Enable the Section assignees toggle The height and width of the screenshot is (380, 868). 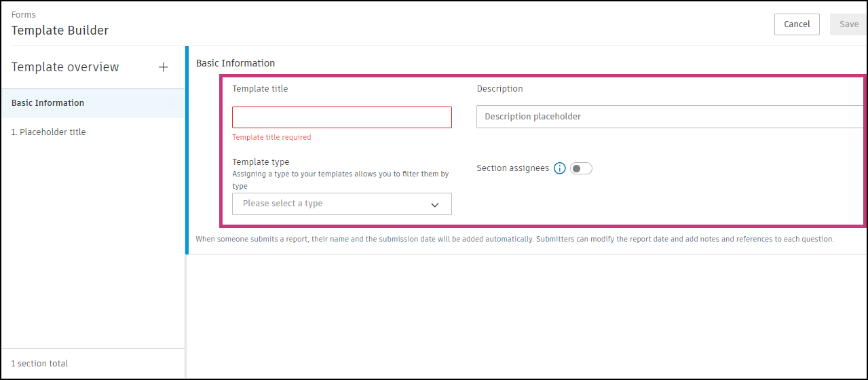tap(581, 168)
